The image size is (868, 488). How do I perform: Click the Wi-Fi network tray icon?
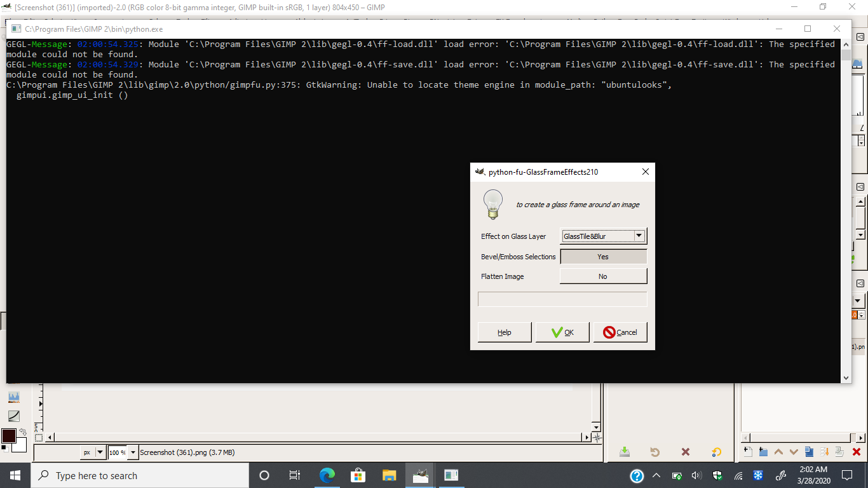click(x=738, y=475)
